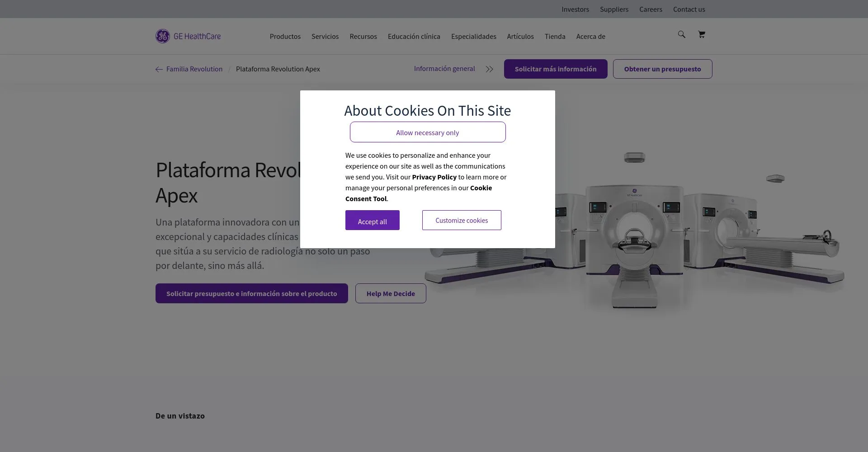868x452 pixels.
Task: Open the Contact us link
Action: click(x=689, y=9)
